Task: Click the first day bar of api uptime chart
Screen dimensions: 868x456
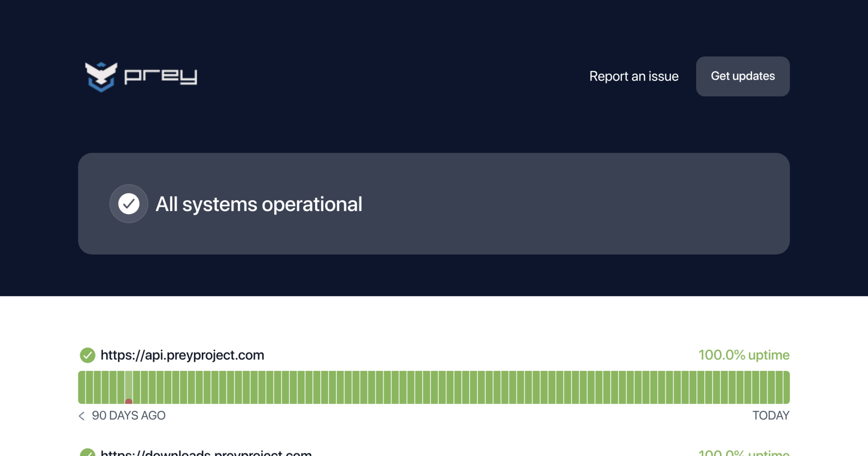Action: tap(81, 387)
